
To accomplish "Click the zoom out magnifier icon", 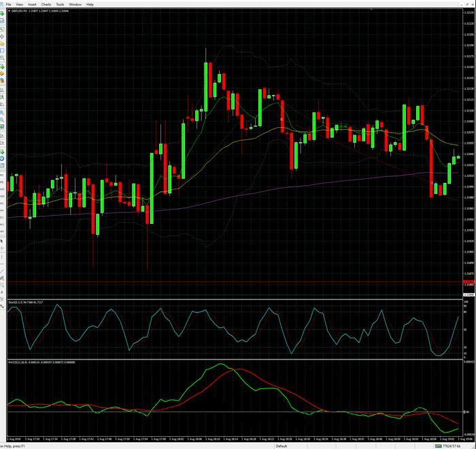I will pos(2,119).
